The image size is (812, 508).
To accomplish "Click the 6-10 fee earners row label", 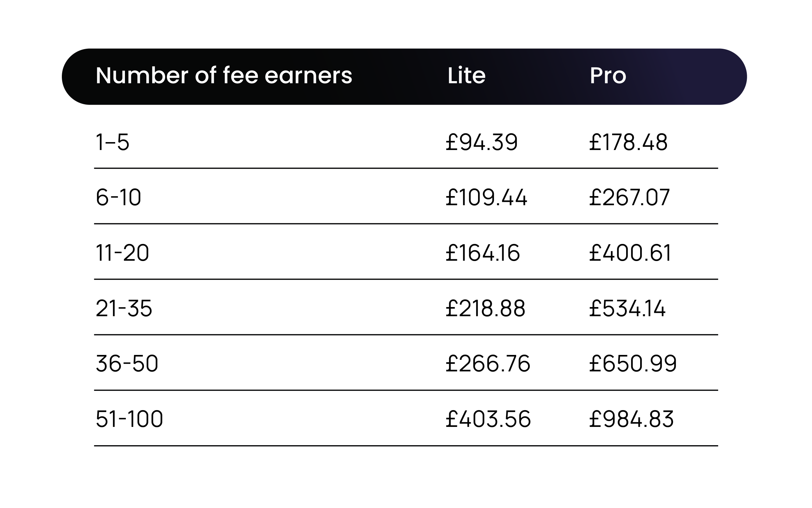I will 118,197.
